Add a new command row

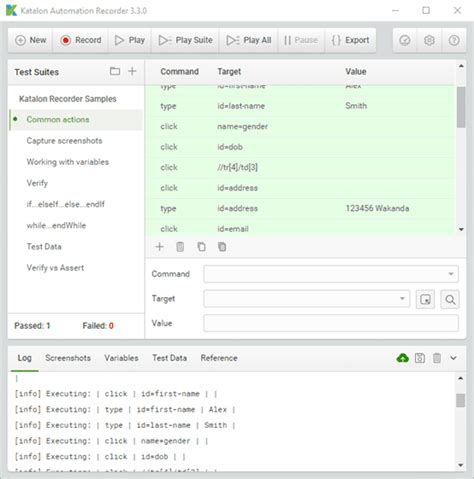tap(159, 247)
